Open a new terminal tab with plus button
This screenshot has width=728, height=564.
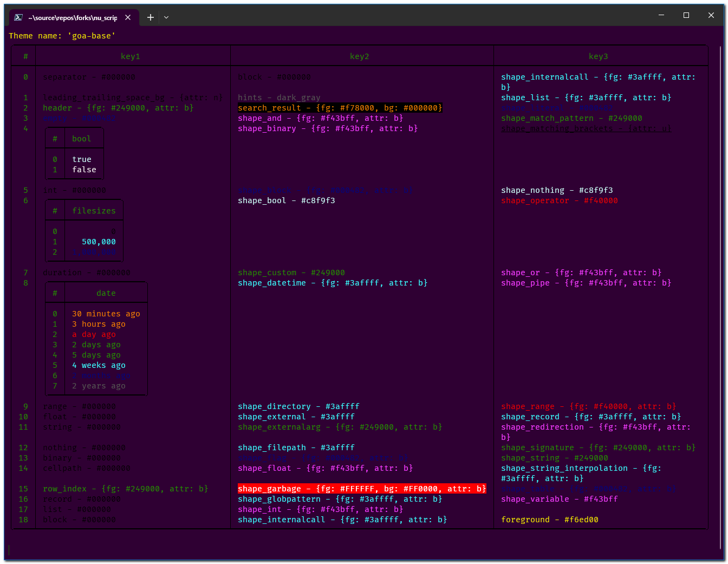pyautogui.click(x=151, y=17)
